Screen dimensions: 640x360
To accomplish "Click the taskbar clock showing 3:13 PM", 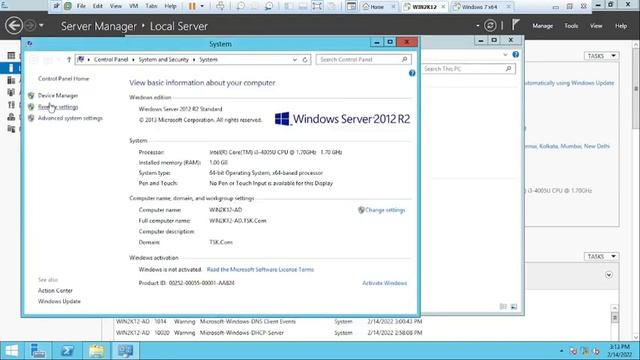I will pyautogui.click(x=619, y=351).
